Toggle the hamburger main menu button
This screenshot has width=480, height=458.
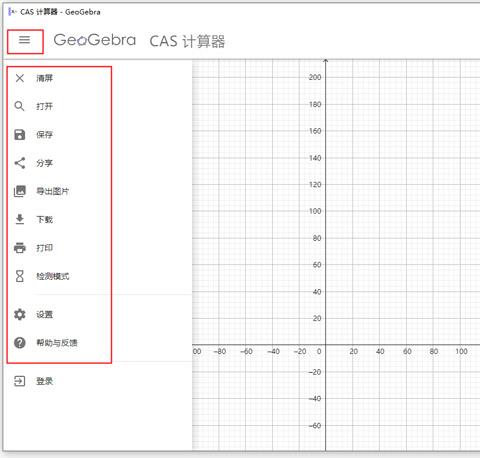(x=24, y=40)
